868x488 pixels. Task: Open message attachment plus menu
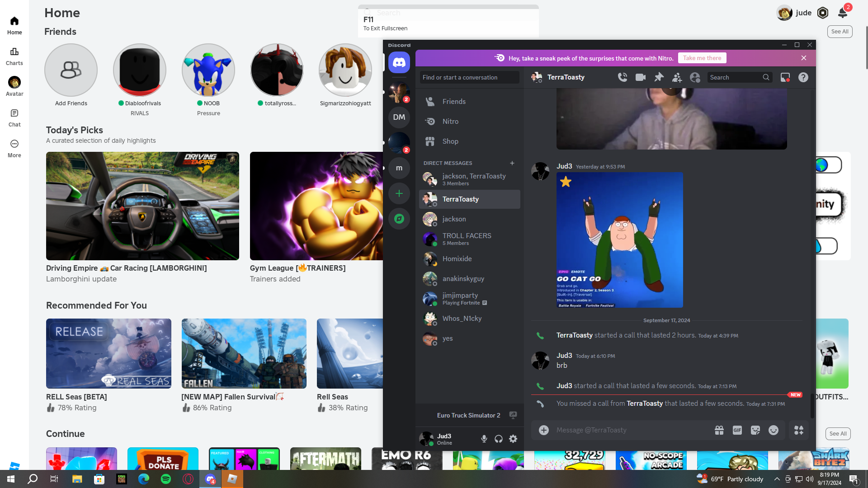(x=544, y=430)
